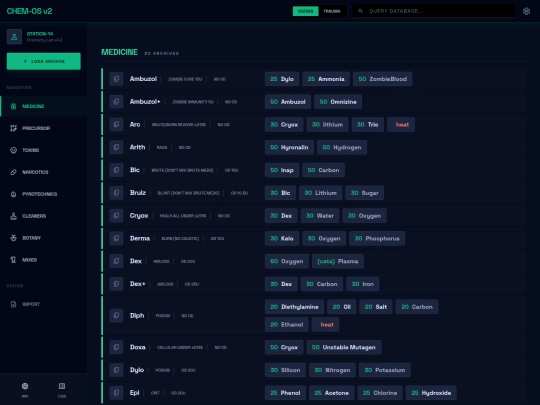The height and width of the screenshot is (405, 540).
Task: Click the copy icon on the Dylo row
Action: coord(116,370)
